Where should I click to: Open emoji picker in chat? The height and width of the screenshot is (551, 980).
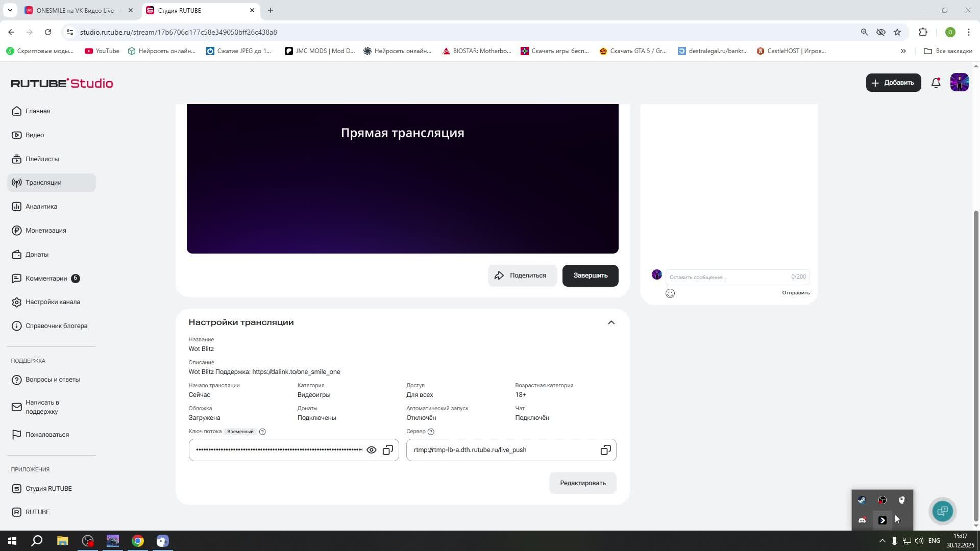point(670,293)
